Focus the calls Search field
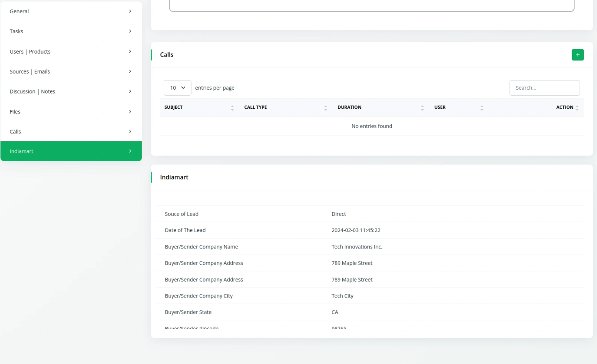This screenshot has width=597, height=364. click(545, 88)
